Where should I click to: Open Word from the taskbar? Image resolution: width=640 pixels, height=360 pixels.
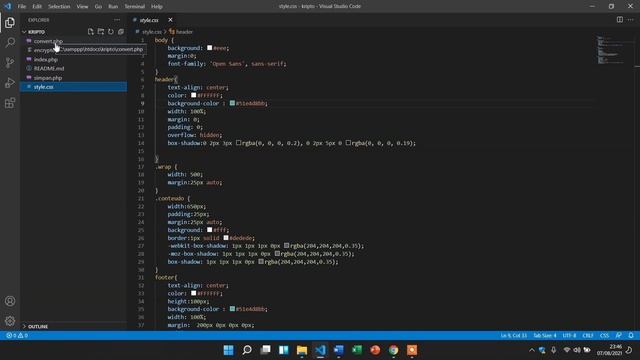pyautogui.click(x=338, y=350)
